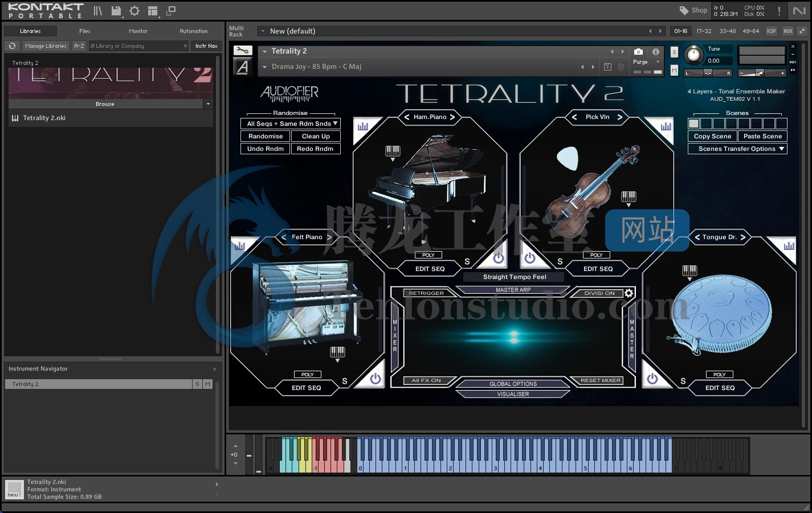812x513 pixels.
Task: Open the gear options icon in the header
Action: pos(134,11)
